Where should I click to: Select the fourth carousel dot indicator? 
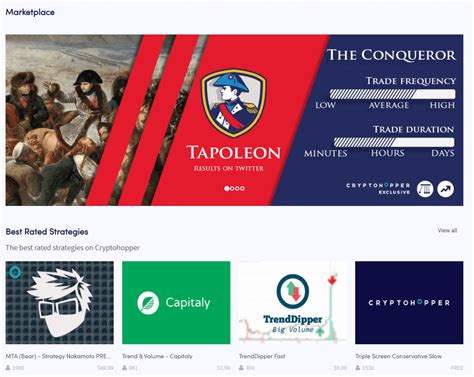pos(242,188)
